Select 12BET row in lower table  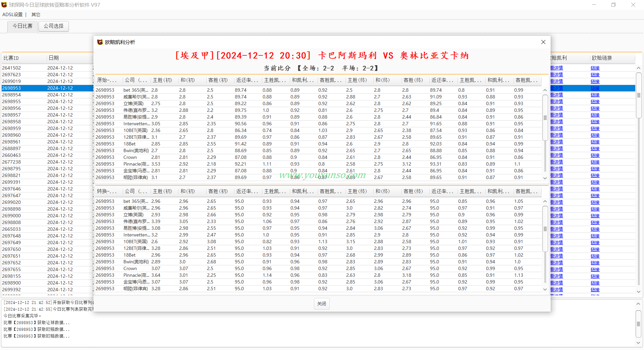pyautogui.click(x=318, y=248)
